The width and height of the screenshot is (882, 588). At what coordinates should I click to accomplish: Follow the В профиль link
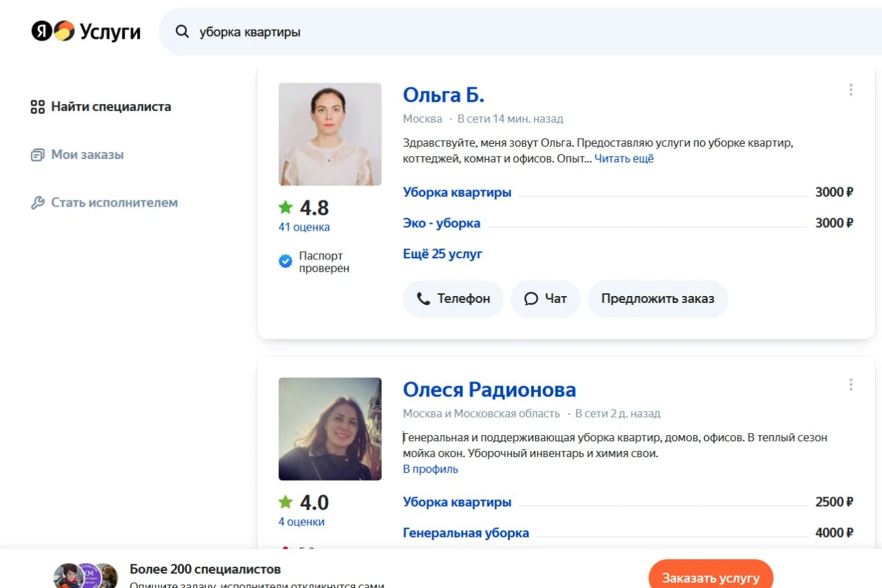click(431, 470)
